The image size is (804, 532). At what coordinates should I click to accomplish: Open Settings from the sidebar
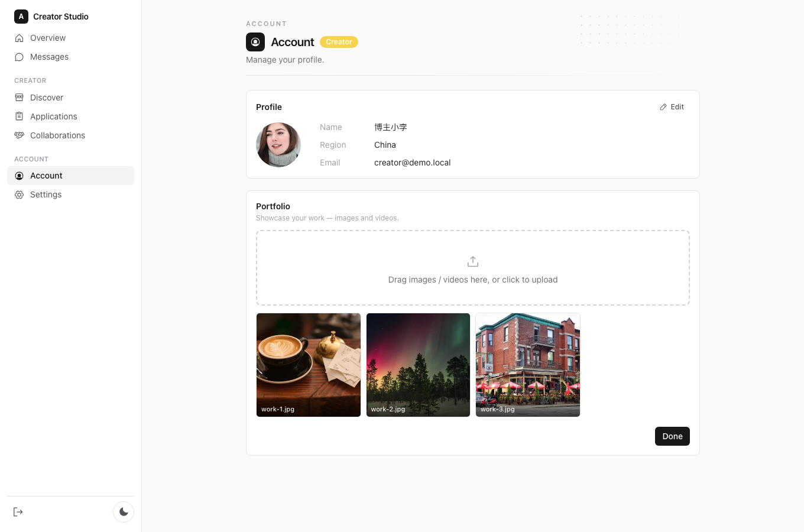[70, 194]
